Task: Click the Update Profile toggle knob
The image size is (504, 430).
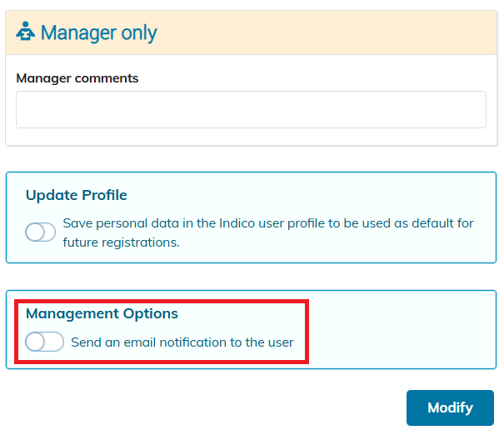Action: click(x=35, y=232)
